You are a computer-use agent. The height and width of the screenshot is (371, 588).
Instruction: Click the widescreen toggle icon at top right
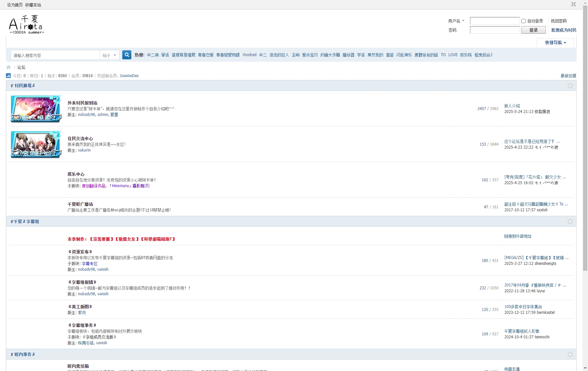pos(573,4)
